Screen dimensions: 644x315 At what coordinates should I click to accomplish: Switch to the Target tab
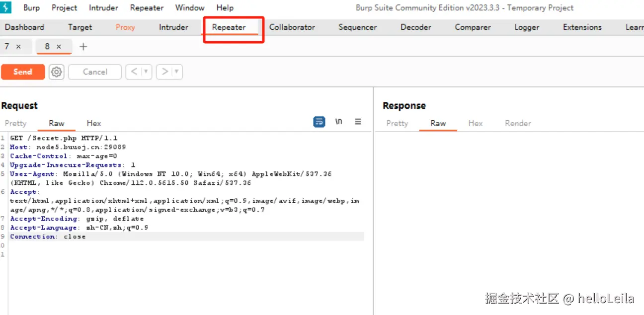pyautogui.click(x=80, y=27)
